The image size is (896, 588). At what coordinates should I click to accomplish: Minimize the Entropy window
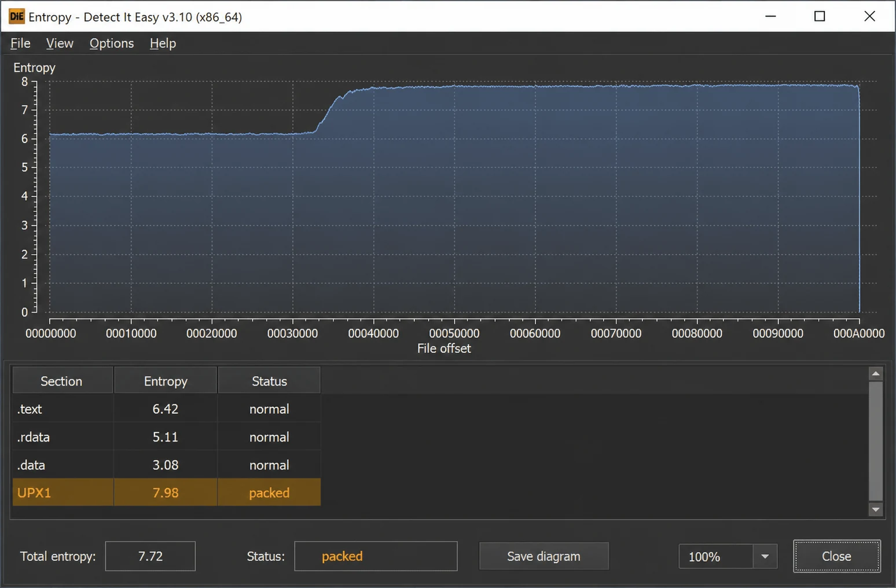[x=770, y=16]
